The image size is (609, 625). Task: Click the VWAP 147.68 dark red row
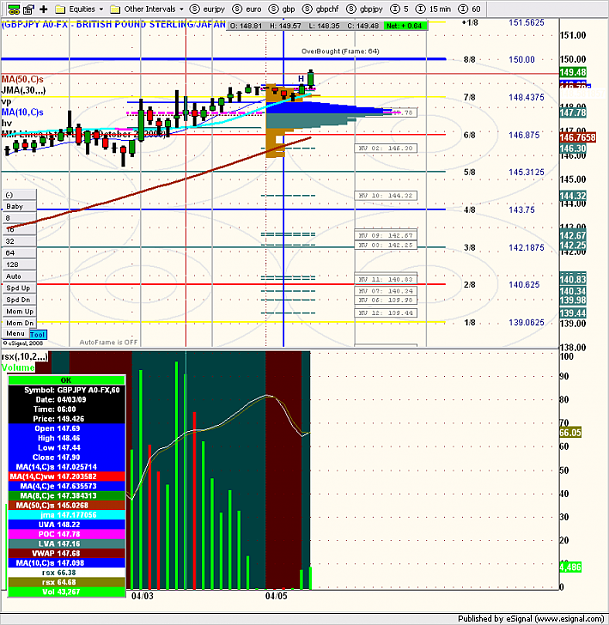pyautogui.click(x=67, y=553)
